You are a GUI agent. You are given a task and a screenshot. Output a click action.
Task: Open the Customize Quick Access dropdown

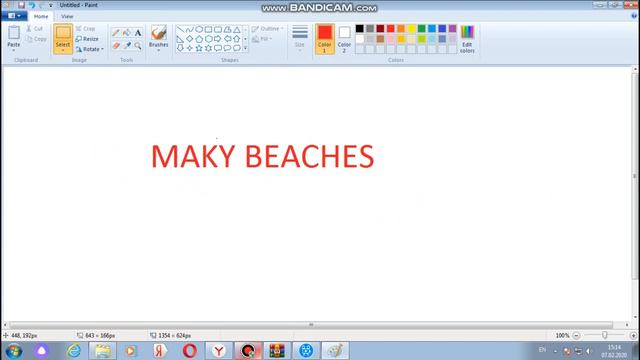coord(51,5)
